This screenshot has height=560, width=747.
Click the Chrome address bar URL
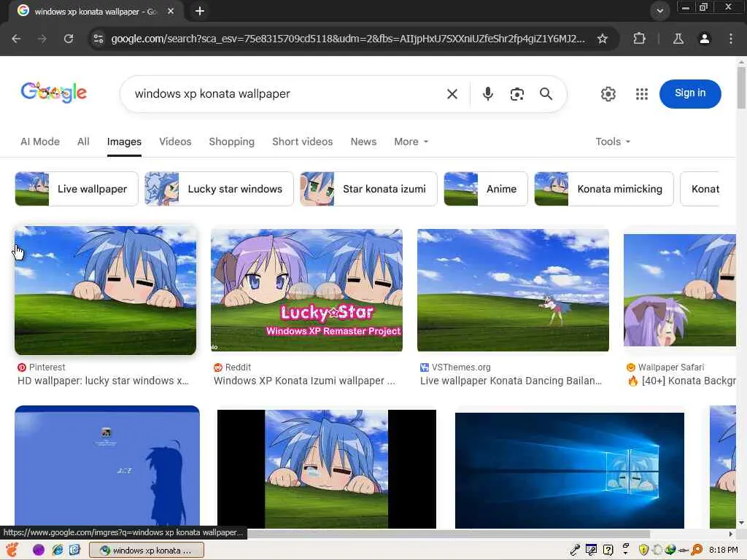[348, 39]
